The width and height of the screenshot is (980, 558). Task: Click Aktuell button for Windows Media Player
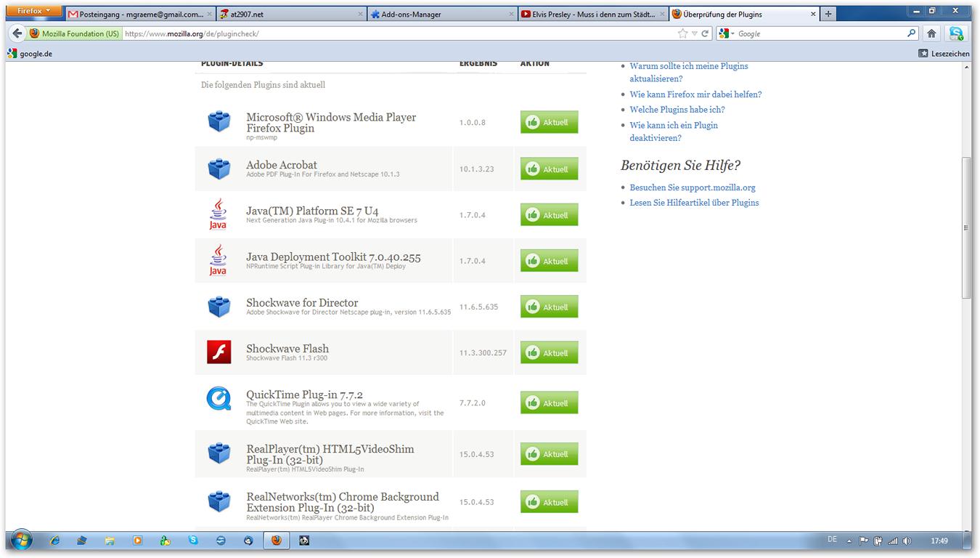point(550,122)
